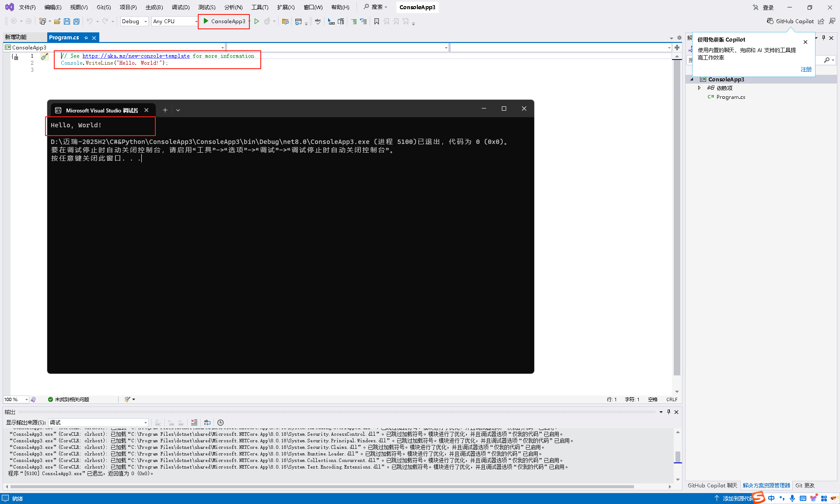
Task: Click the quick actions screwdriver icon on line 1
Action: (45, 56)
